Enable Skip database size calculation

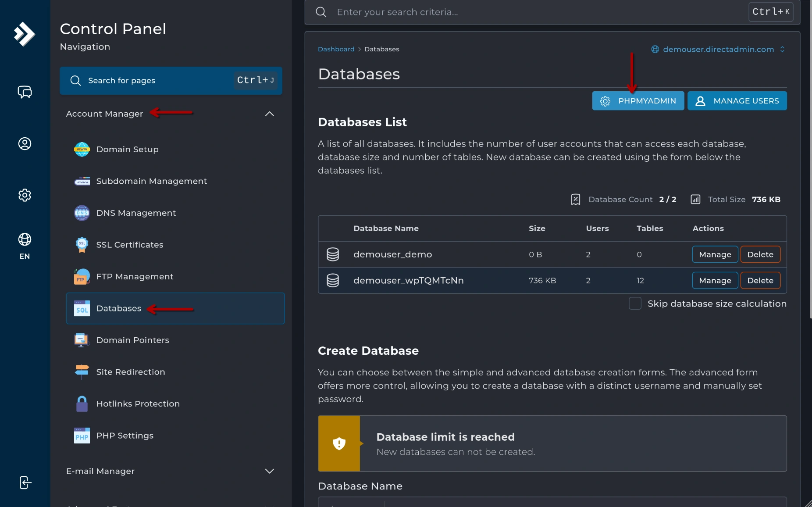pos(635,303)
